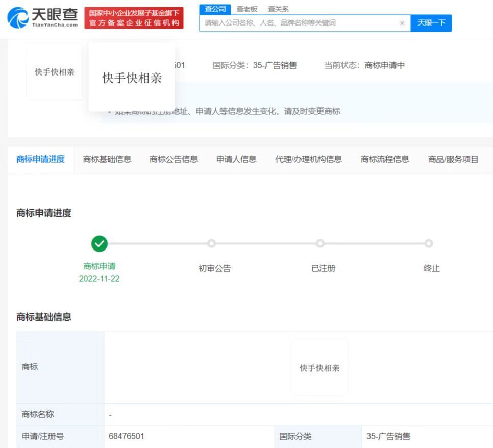
Task: Type in the company name search field
Action: pos(299,23)
